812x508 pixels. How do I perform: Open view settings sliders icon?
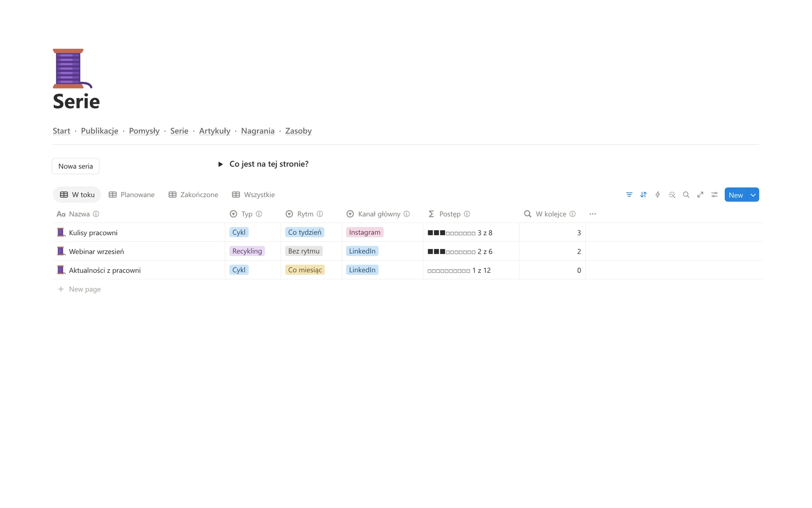(715, 195)
